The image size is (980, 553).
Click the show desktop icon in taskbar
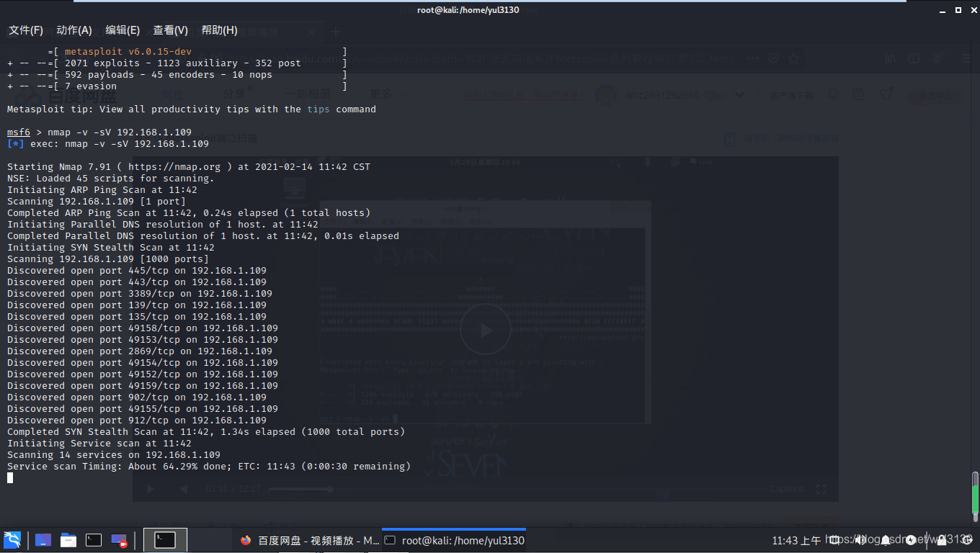click(x=43, y=540)
